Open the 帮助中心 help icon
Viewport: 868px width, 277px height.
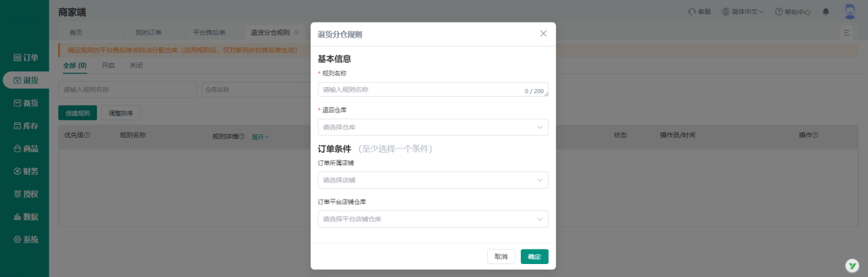(x=779, y=12)
